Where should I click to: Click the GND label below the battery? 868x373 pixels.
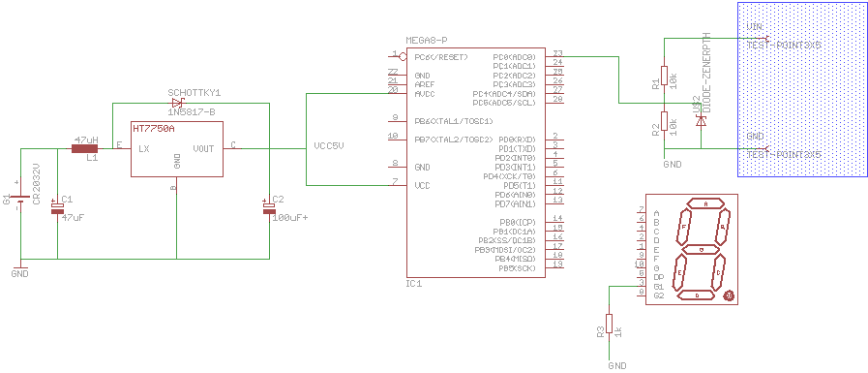pos(19,274)
